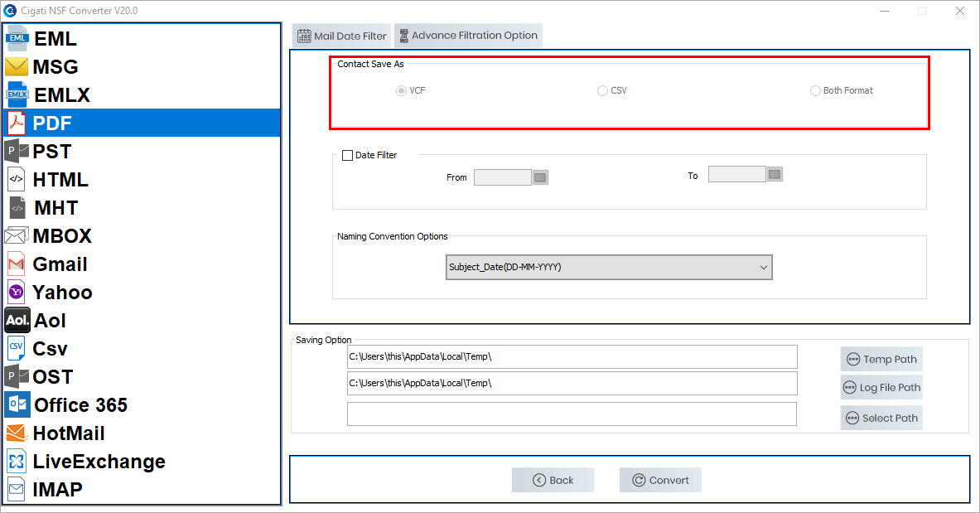
Task: Click the Temp Path button
Action: (x=881, y=359)
